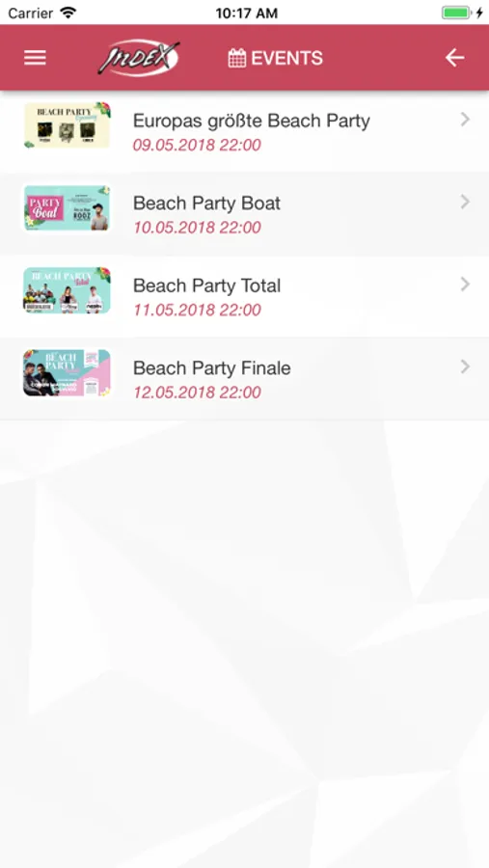
Task: Expand chevron for Beach Party Finale
Action: click(x=465, y=366)
